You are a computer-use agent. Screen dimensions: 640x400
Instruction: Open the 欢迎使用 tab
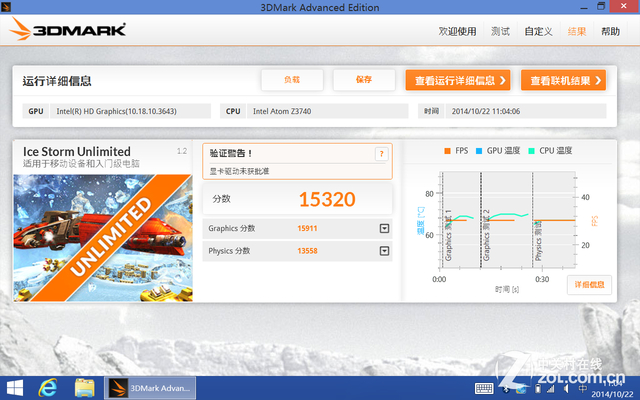click(x=458, y=31)
